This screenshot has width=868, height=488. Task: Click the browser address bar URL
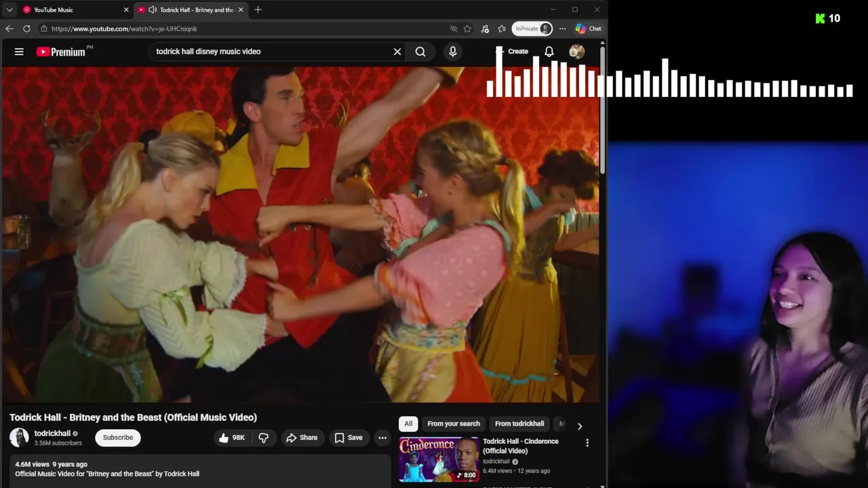pyautogui.click(x=124, y=28)
